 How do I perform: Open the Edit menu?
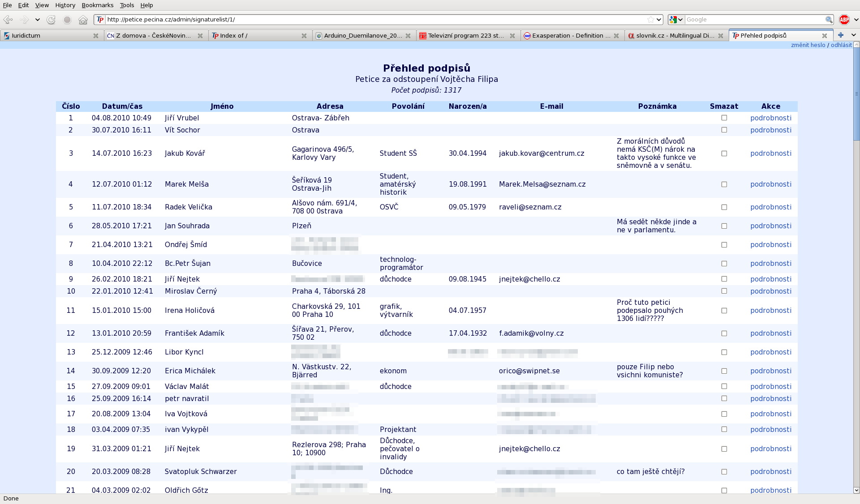[x=23, y=5]
